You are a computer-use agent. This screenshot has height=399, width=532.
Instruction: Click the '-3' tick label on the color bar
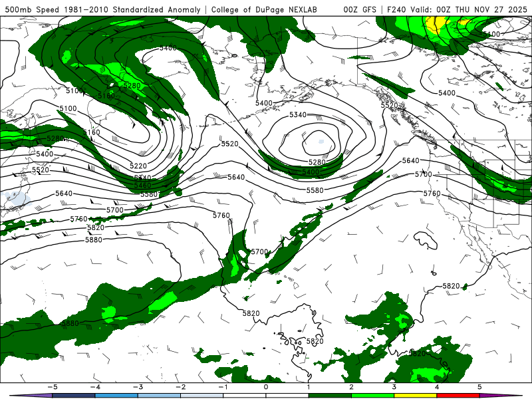tap(138, 387)
